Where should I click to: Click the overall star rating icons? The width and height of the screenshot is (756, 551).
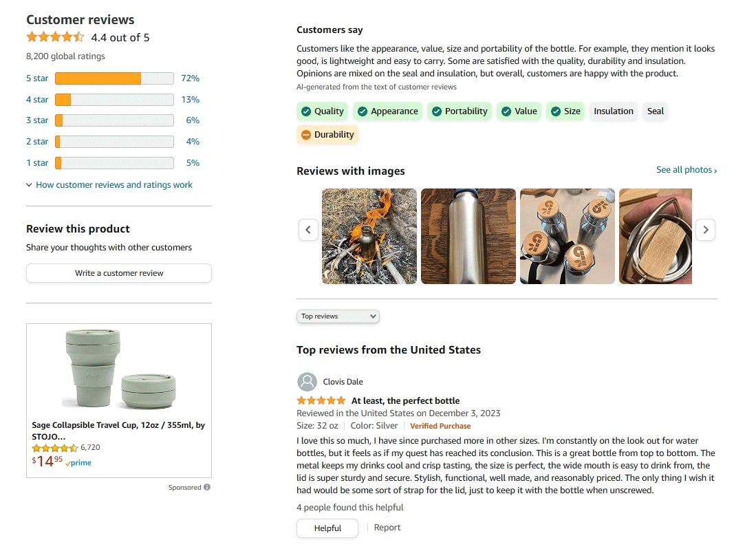click(55, 37)
